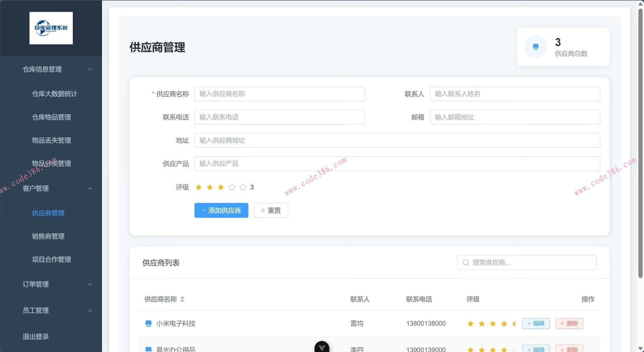Click the supplier icon beside 小米电子科技
The image size is (644, 352).
(x=149, y=323)
